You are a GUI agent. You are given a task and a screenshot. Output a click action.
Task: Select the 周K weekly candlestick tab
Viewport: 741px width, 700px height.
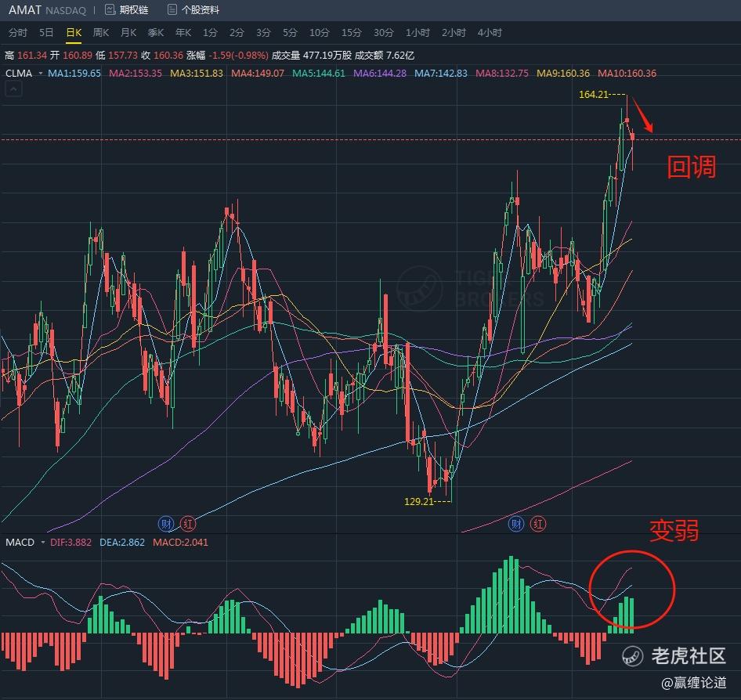point(101,33)
